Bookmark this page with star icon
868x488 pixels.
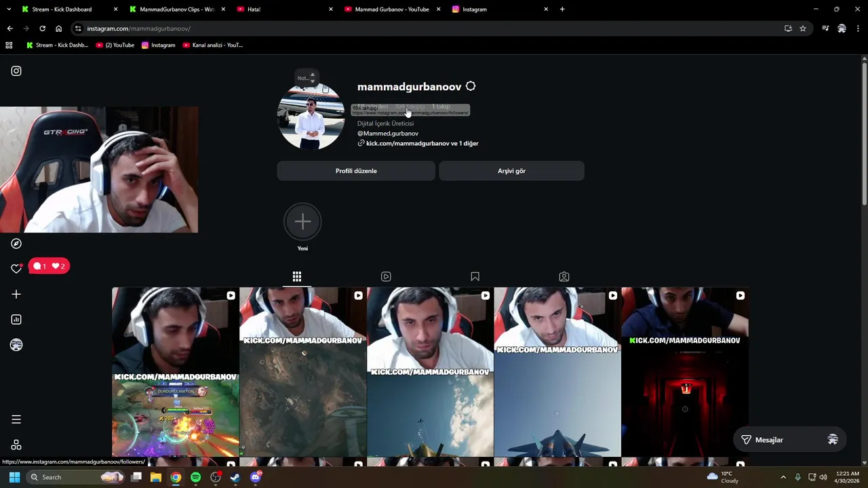click(803, 28)
